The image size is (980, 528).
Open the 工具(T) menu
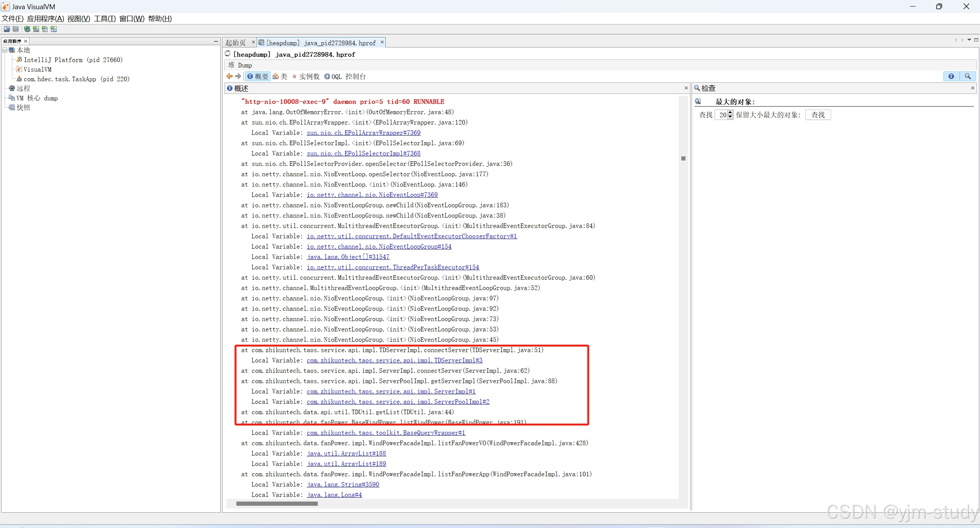pos(105,18)
